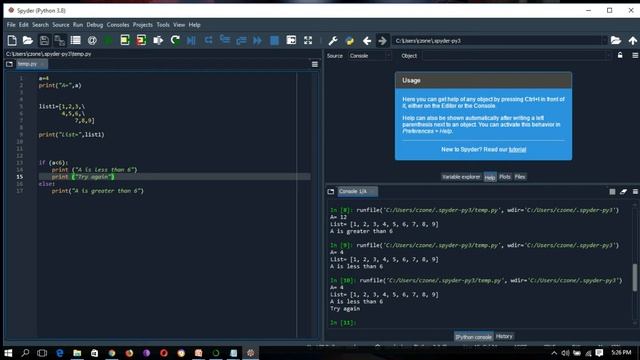This screenshot has width=640, height=360.
Task: Select the temp.py editor tab
Action: pos(31,64)
